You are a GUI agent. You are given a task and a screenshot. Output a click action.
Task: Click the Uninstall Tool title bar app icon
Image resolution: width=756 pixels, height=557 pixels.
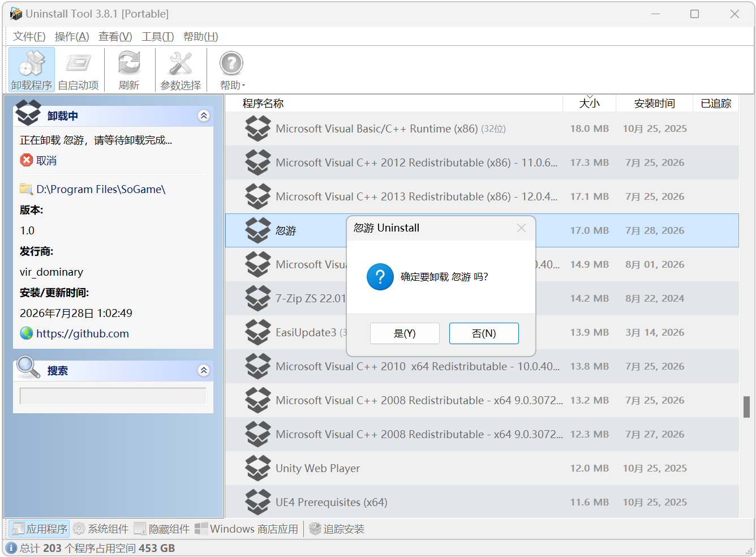pyautogui.click(x=16, y=14)
